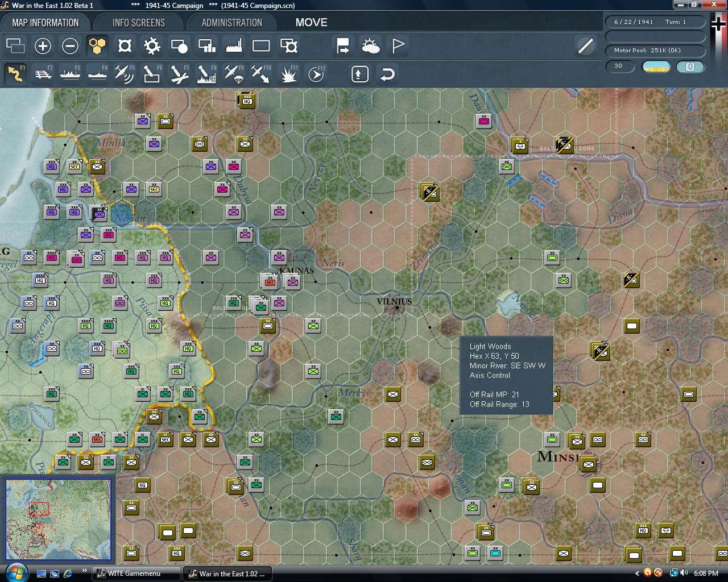728x582 pixels.
Task: Select F10 air transfer mode
Action: (261, 74)
